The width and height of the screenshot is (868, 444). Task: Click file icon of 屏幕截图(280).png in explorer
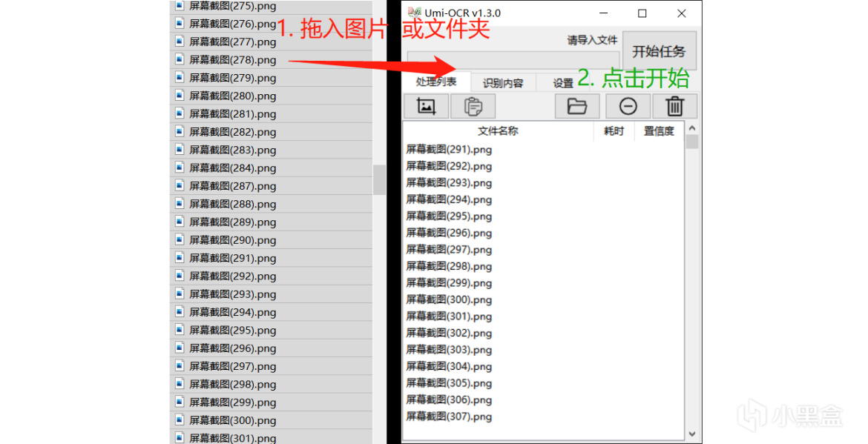[180, 95]
